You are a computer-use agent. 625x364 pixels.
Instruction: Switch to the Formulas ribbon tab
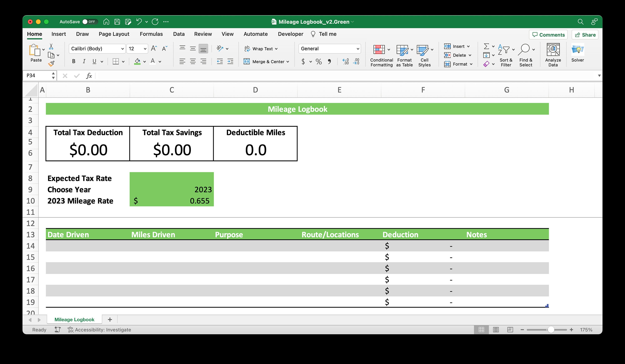click(151, 34)
